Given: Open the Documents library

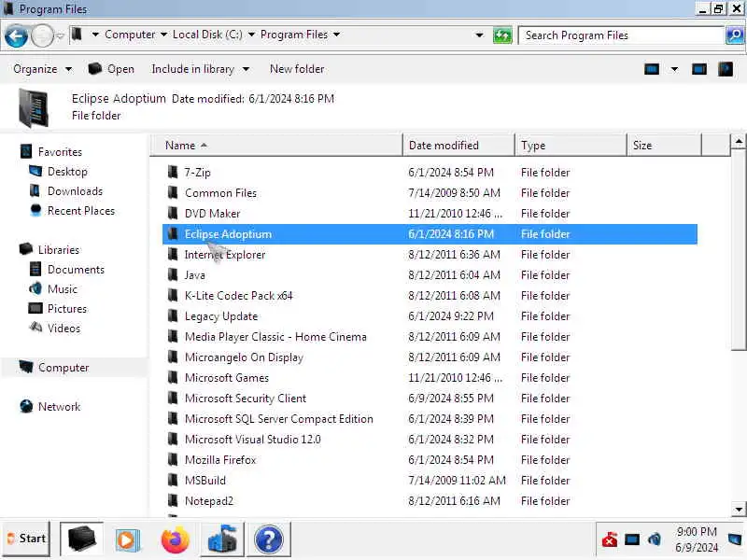Looking at the screenshot, I should coord(66,270).
